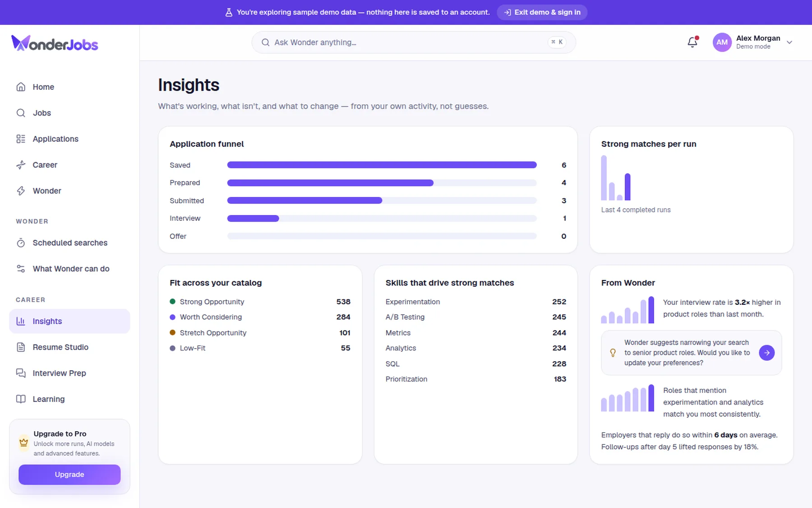Viewport: 812px width, 508px height.
Task: Click the demo flask icon in banner
Action: click(x=229, y=13)
